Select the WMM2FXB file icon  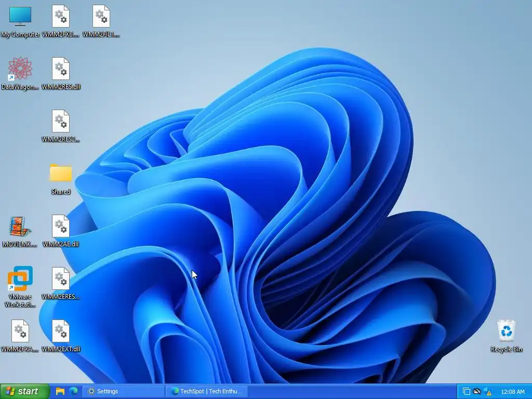click(61, 21)
